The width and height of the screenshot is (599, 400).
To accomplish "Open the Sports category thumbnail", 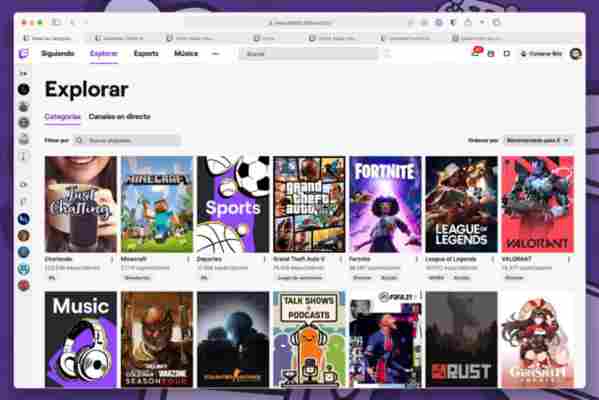I will (233, 204).
